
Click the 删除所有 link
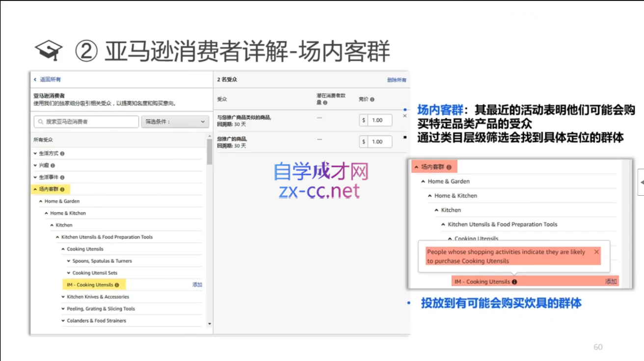pyautogui.click(x=397, y=80)
